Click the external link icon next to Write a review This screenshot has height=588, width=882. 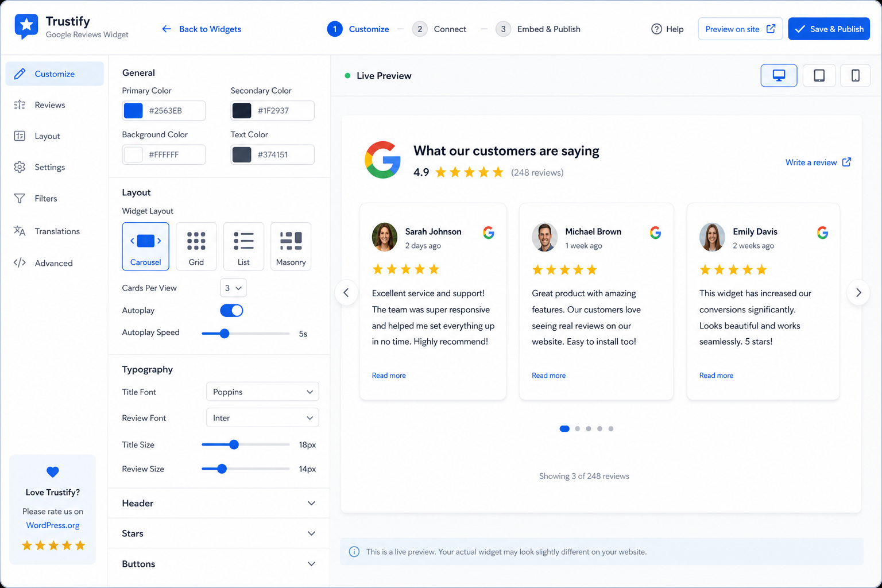click(x=846, y=162)
